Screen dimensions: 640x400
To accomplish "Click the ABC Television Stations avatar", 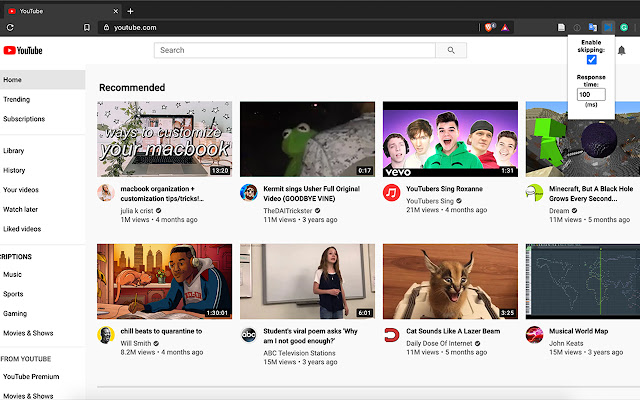I will coord(249,335).
